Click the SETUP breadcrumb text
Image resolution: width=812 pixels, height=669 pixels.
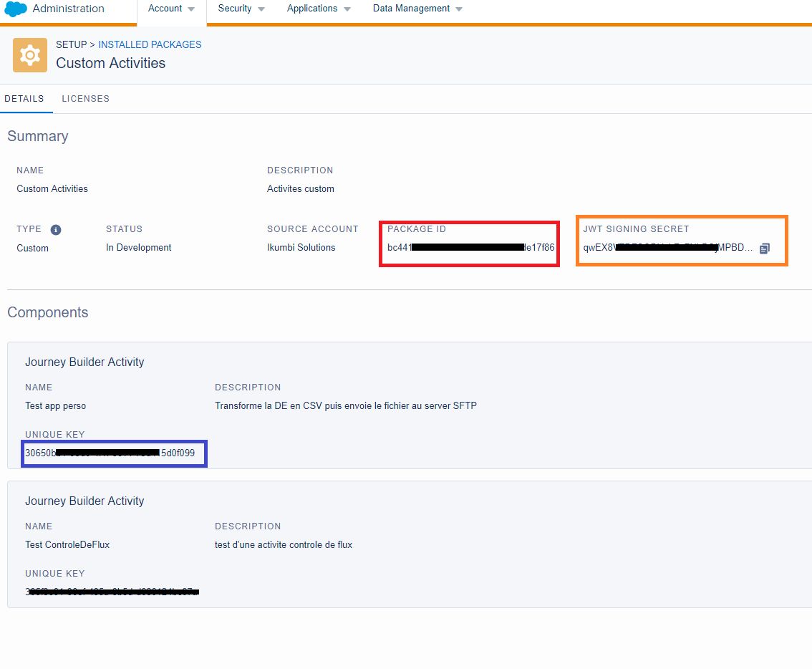coord(72,44)
